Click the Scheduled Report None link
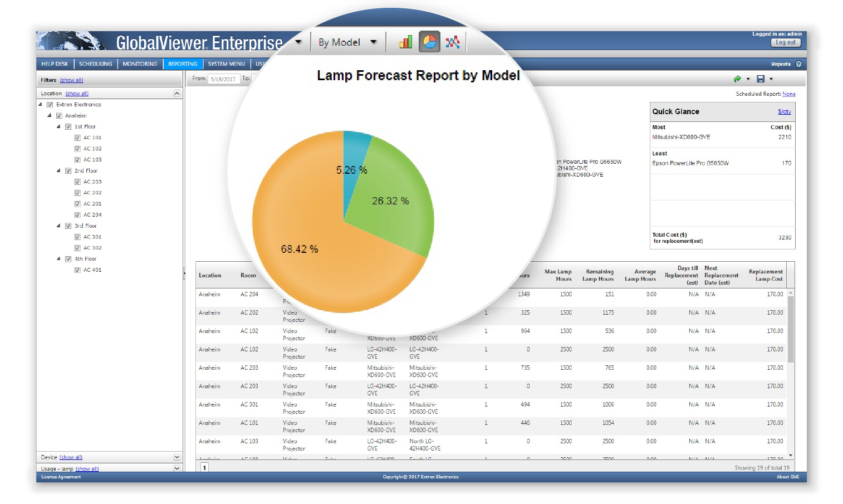843x504 pixels. point(789,94)
